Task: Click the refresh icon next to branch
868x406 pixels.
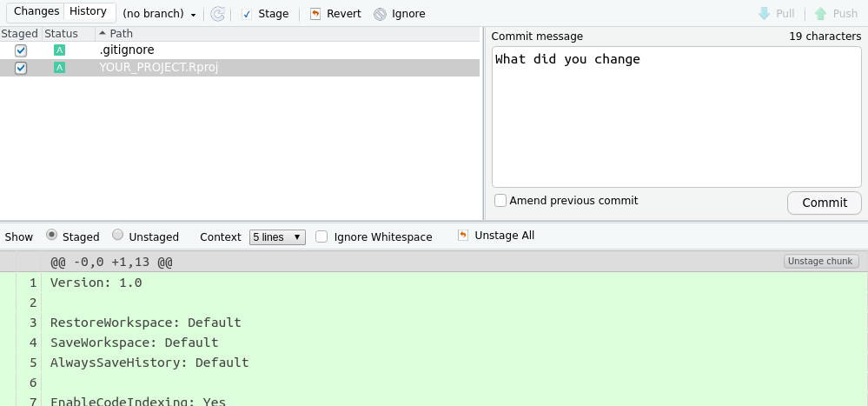Action: pyautogui.click(x=218, y=14)
